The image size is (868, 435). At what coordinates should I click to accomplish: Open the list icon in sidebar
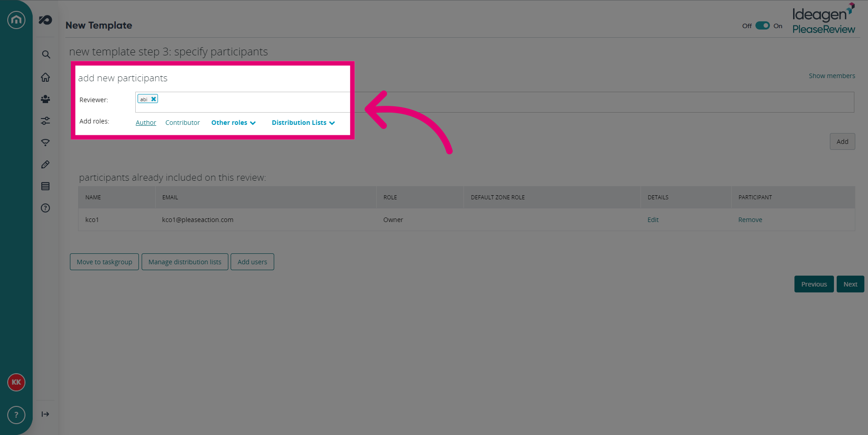pyautogui.click(x=45, y=186)
